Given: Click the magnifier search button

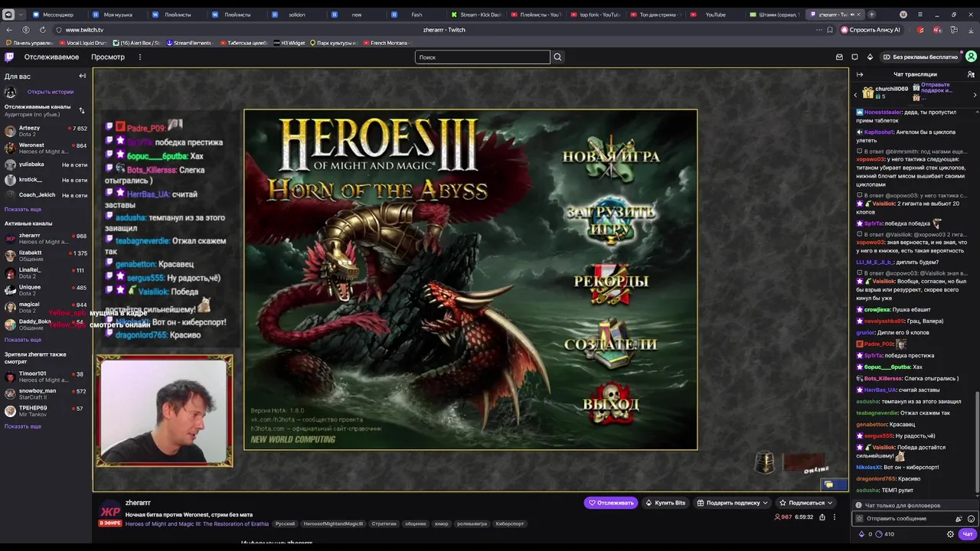Looking at the screenshot, I should 557,57.
